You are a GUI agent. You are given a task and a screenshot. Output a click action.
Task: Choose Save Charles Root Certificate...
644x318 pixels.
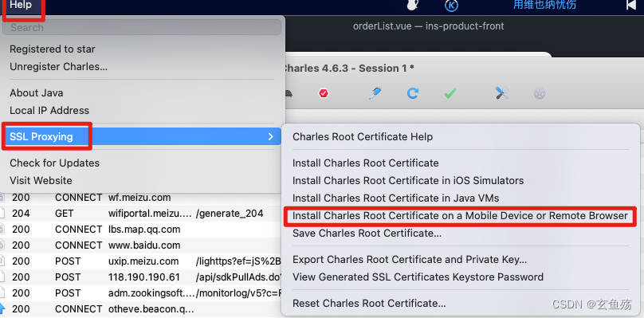367,234
